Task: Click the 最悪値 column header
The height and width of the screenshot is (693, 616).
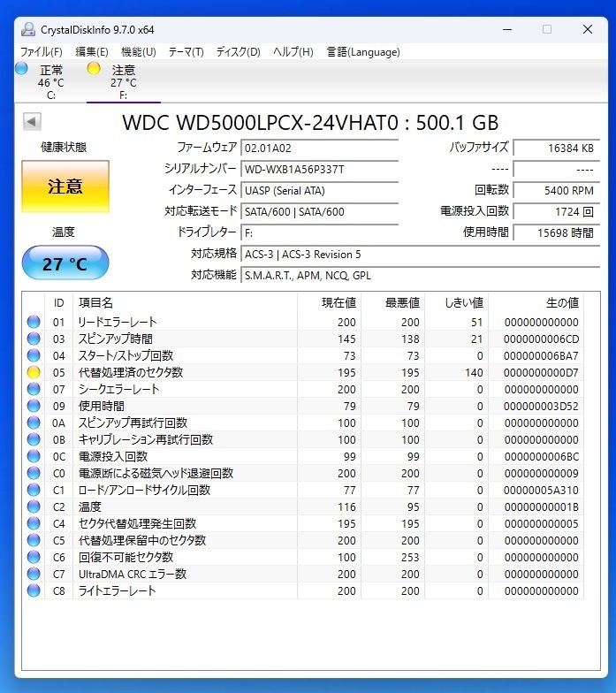Action: coord(392,302)
